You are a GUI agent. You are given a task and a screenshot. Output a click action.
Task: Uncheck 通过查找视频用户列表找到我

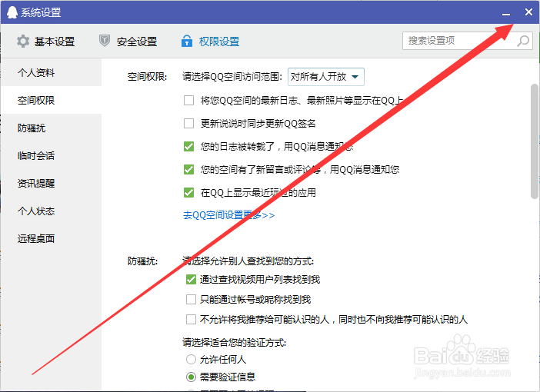(191, 280)
